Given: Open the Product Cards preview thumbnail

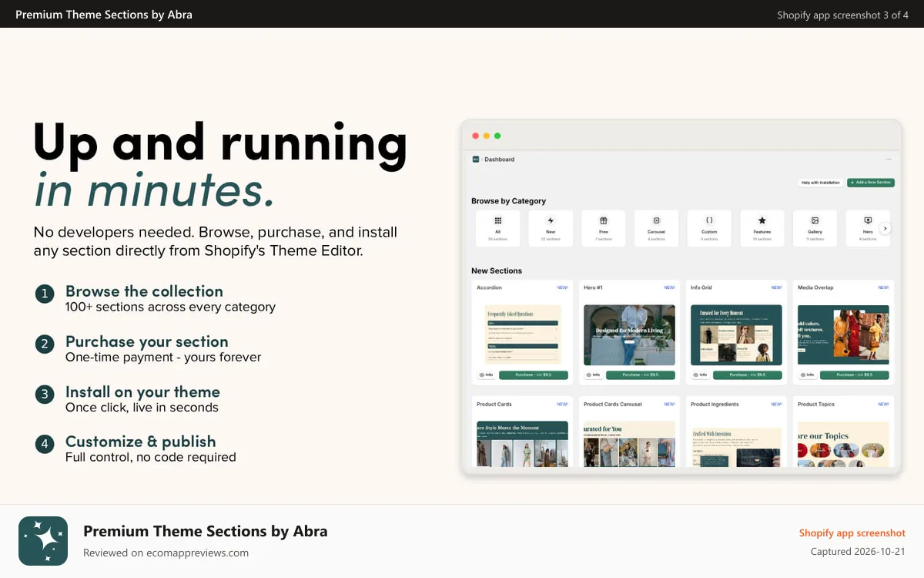Looking at the screenshot, I should 522,444.
